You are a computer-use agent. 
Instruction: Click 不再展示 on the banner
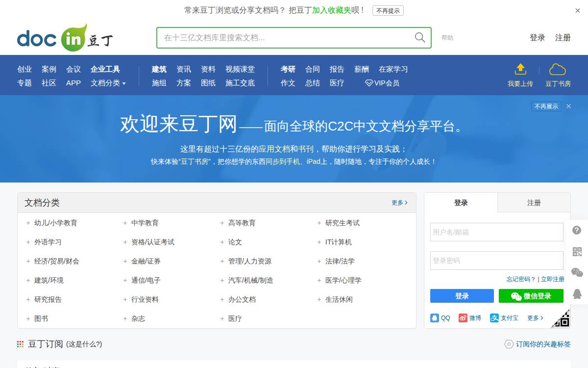click(546, 106)
